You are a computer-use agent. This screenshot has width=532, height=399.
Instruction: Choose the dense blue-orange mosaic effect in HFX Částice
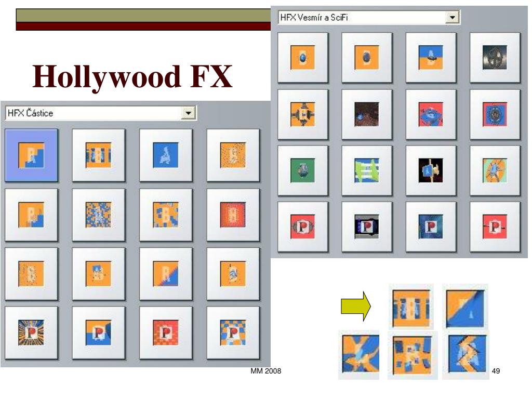point(98,215)
